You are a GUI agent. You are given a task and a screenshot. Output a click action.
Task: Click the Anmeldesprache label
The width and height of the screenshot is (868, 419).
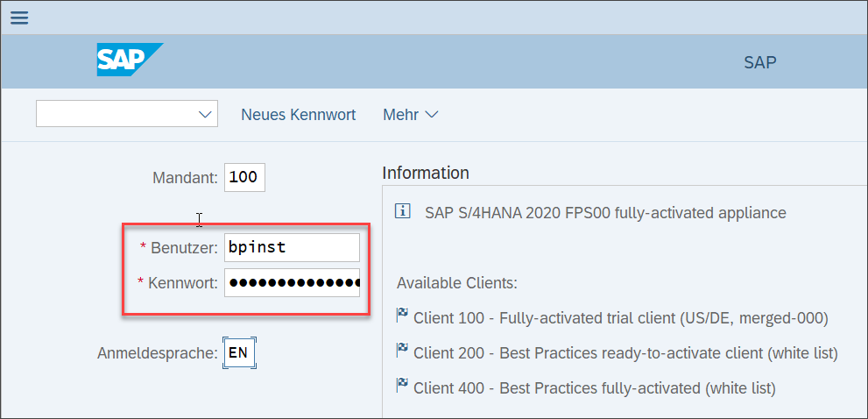tap(158, 353)
